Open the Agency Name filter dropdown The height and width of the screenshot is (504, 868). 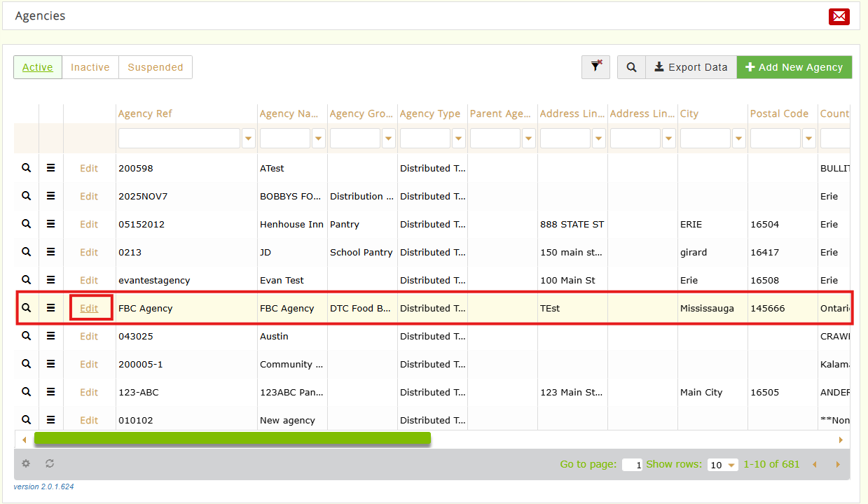[x=319, y=139]
